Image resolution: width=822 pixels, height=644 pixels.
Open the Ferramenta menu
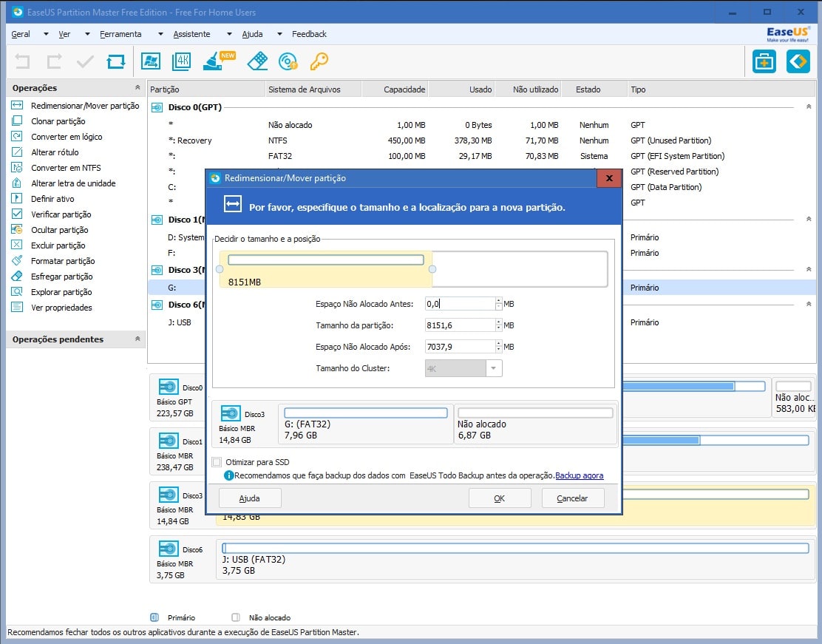pyautogui.click(x=120, y=34)
